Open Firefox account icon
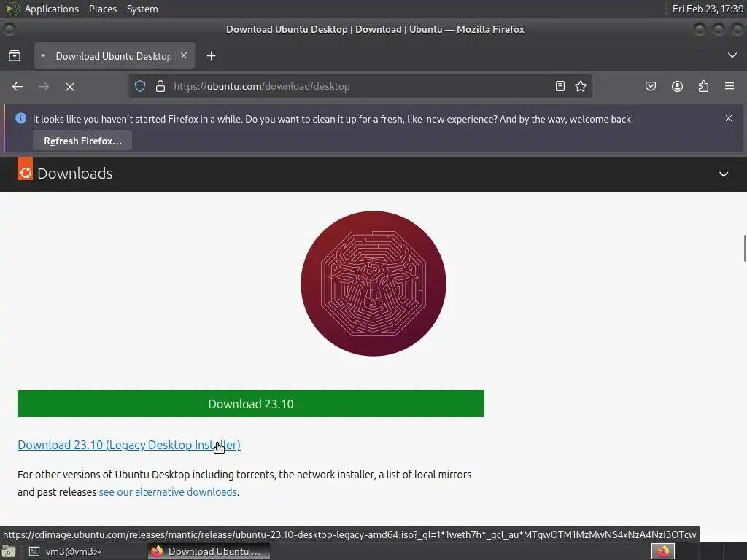747x560 pixels. [677, 86]
